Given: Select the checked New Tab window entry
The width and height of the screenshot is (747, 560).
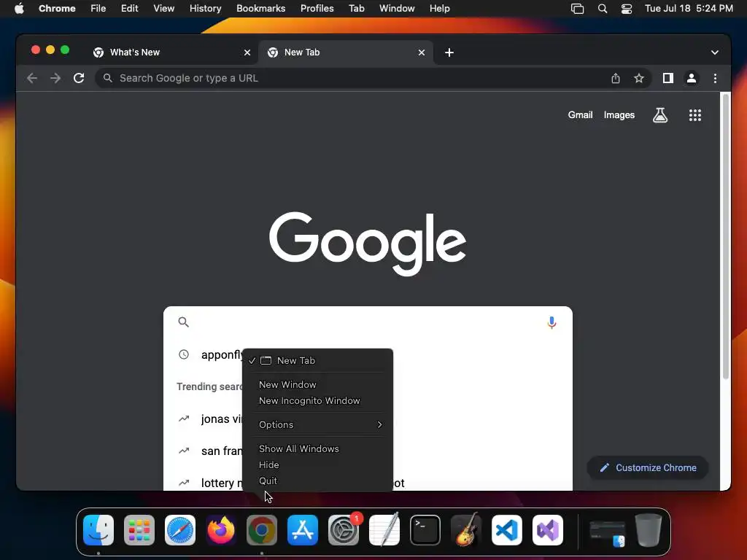Looking at the screenshot, I should point(318,360).
